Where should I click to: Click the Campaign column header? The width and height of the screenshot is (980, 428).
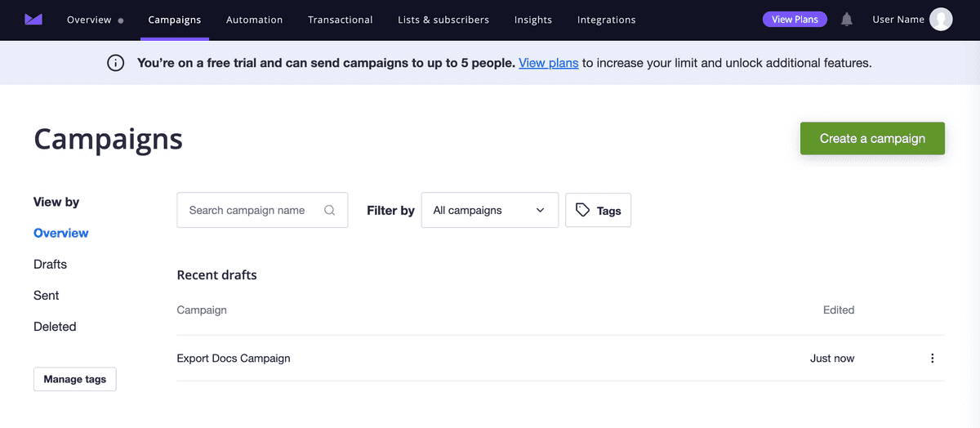click(x=202, y=310)
